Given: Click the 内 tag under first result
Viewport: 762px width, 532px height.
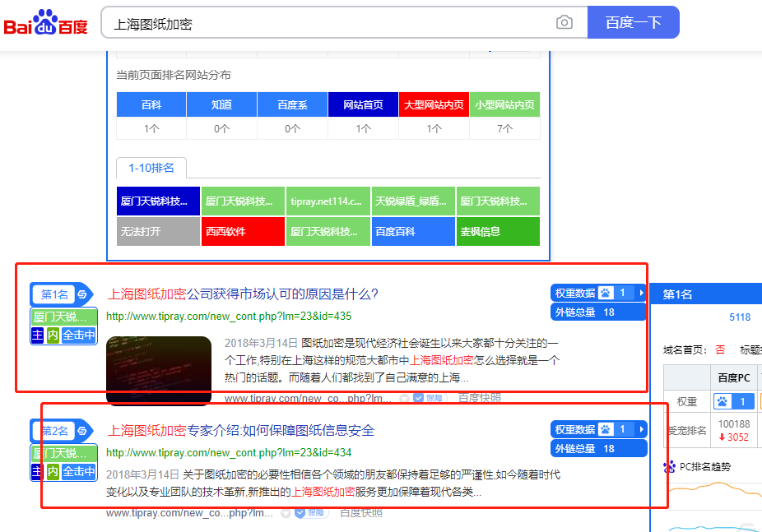Looking at the screenshot, I should (53, 335).
